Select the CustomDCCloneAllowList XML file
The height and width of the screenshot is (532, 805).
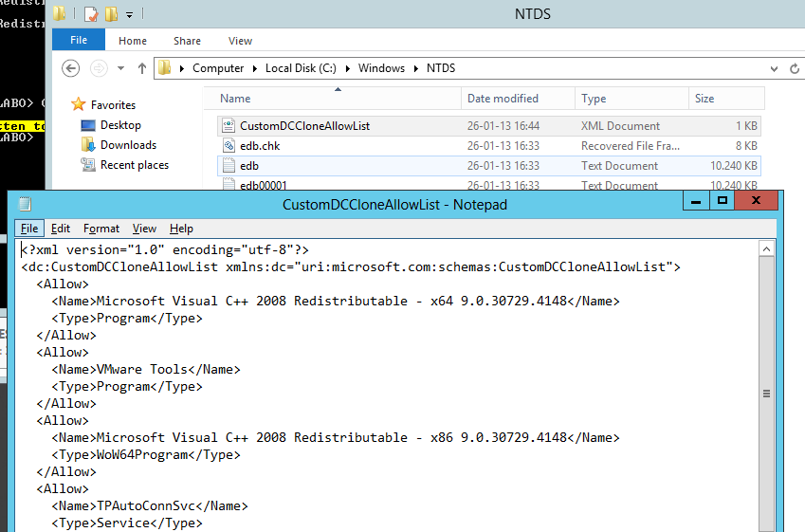tap(304, 126)
